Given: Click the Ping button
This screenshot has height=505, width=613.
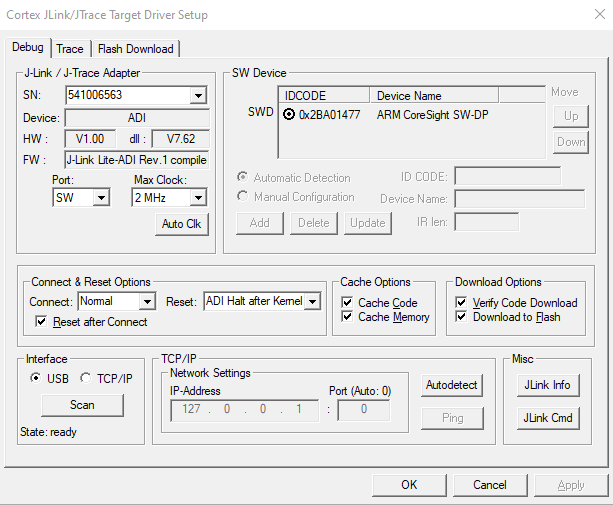Looking at the screenshot, I should (452, 418).
